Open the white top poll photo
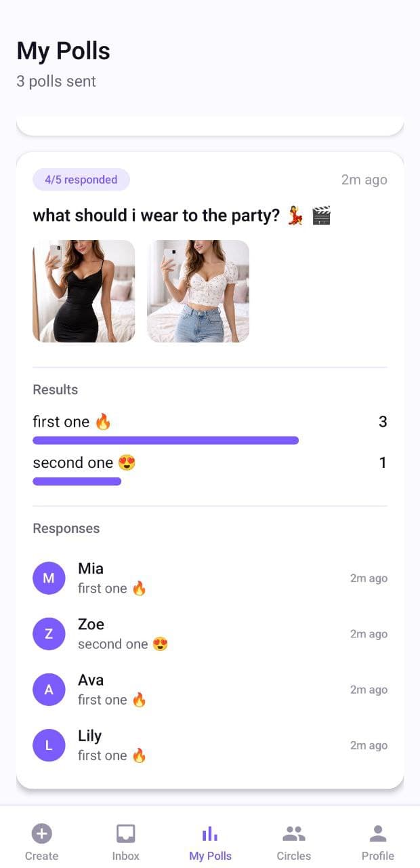The height and width of the screenshot is (868, 420). pyautogui.click(x=198, y=291)
